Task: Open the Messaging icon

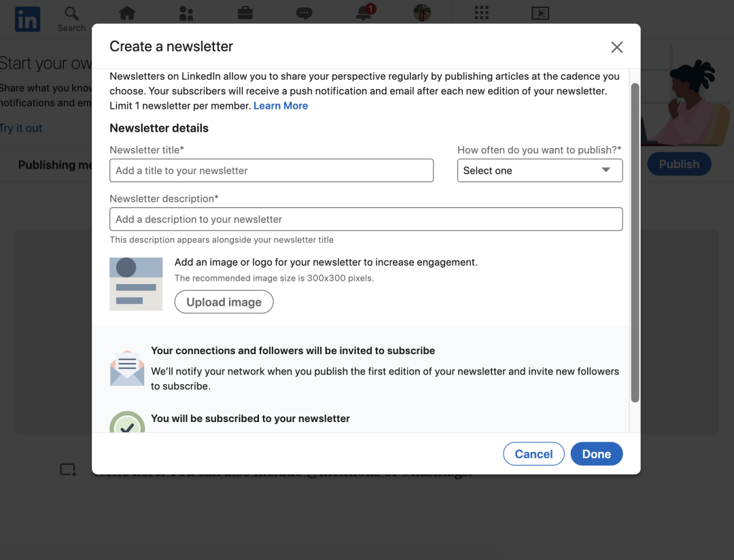Action: (304, 13)
